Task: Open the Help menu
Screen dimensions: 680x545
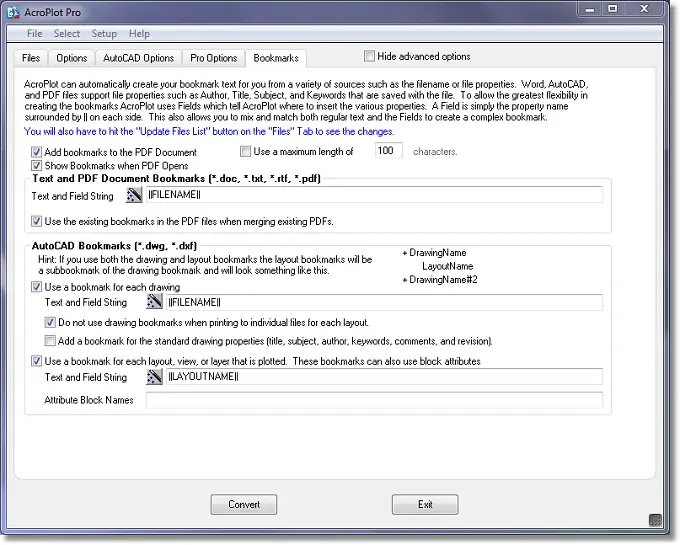Action: coord(139,33)
